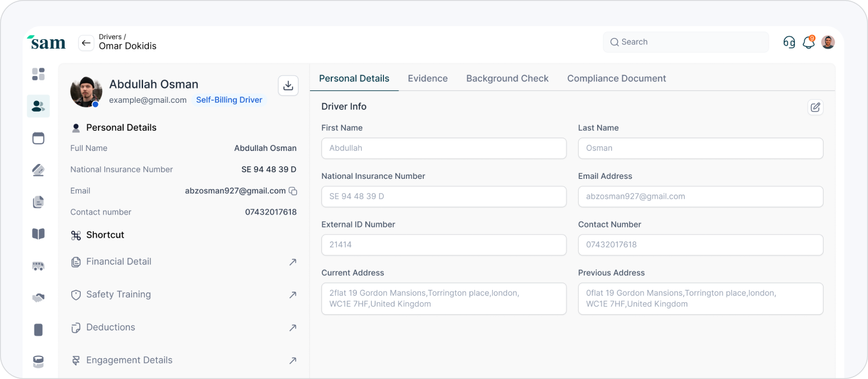Viewport: 868px width, 379px height.
Task: Open the notifications bell
Action: point(808,42)
